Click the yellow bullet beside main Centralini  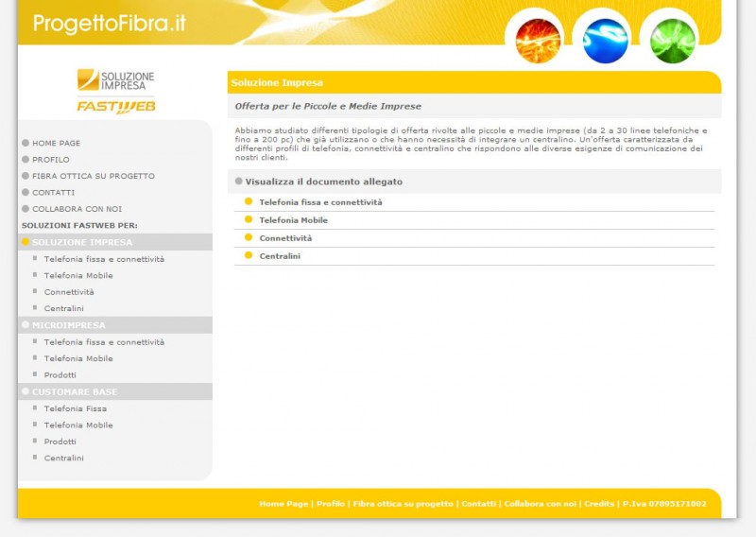coord(249,255)
